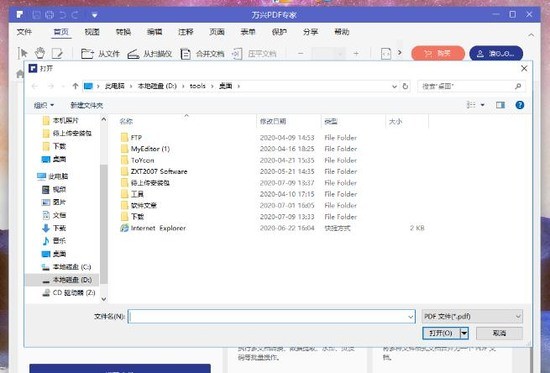Select 视频 in navigation tree
Image resolution: width=550 pixels, height=373 pixels.
pos(59,189)
